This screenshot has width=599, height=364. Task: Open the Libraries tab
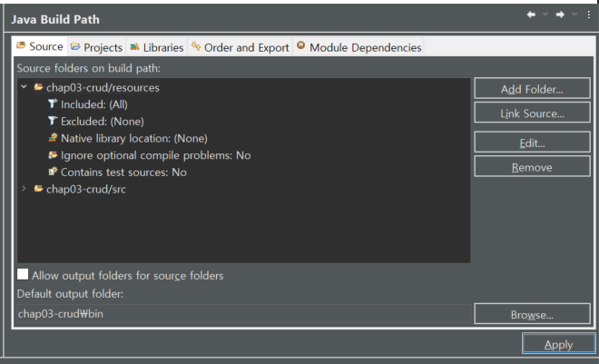click(x=157, y=47)
